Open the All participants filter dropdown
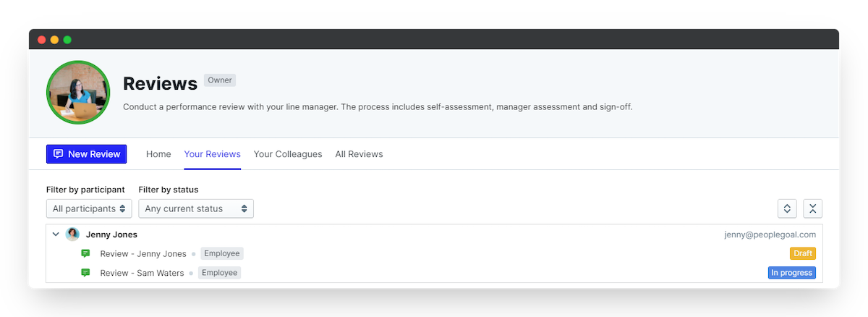 89,208
